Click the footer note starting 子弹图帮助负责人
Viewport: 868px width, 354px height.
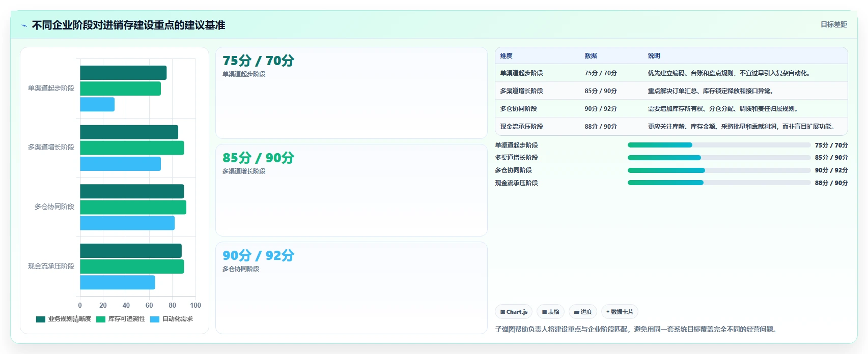(x=637, y=330)
